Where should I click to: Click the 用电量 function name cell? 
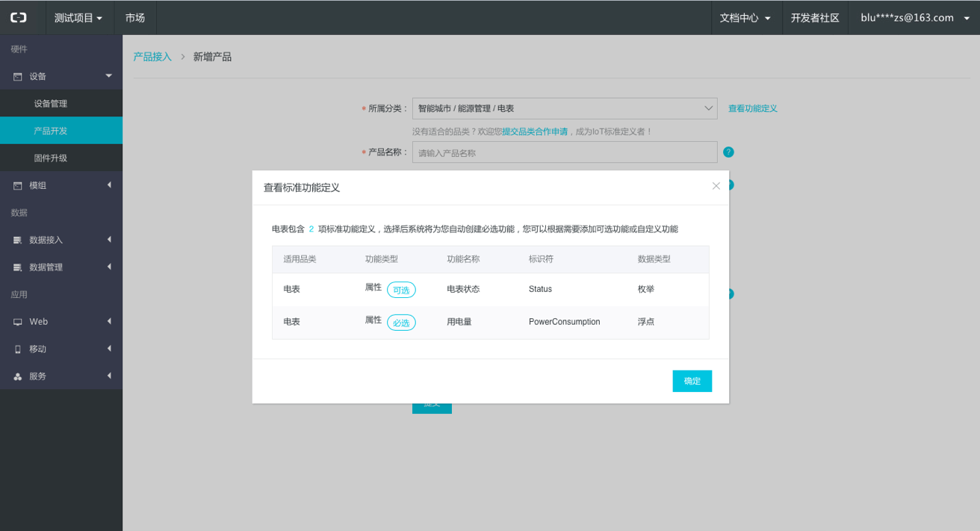pos(459,322)
